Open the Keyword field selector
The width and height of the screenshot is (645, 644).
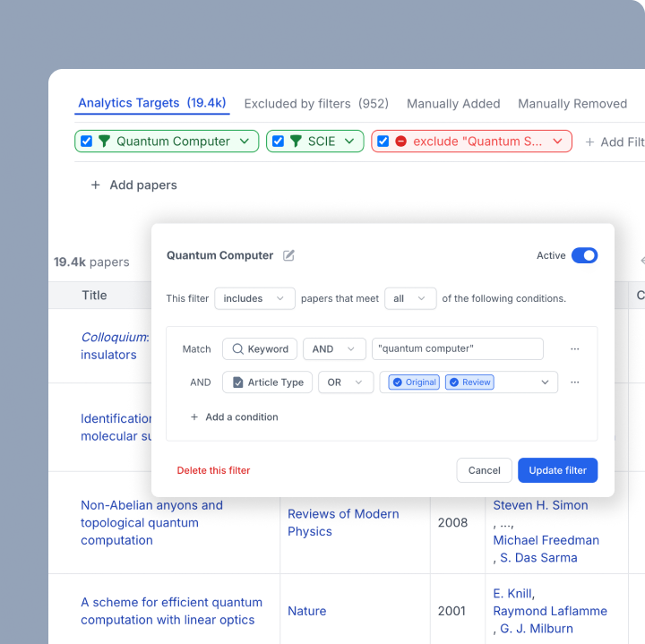[260, 348]
